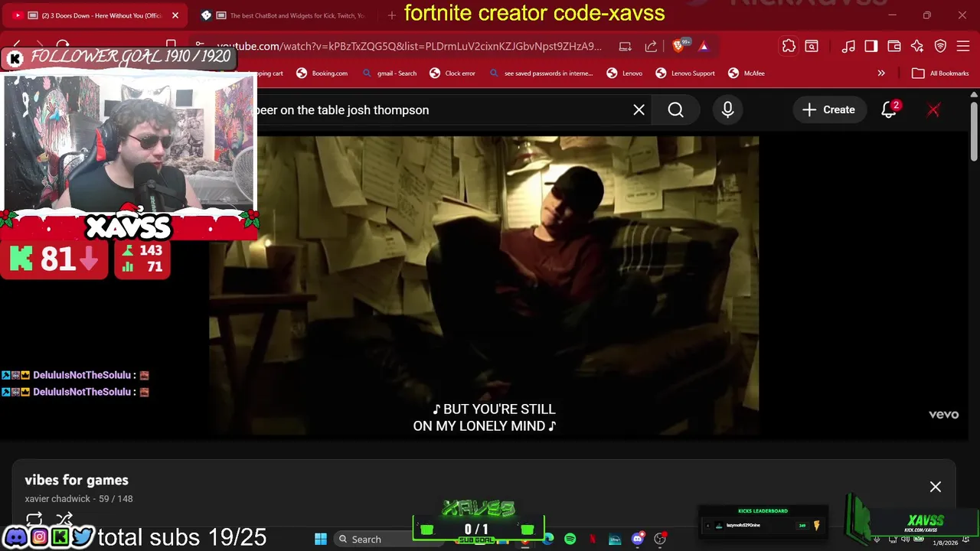Clear the YouTube search text
980x551 pixels.
639,110
